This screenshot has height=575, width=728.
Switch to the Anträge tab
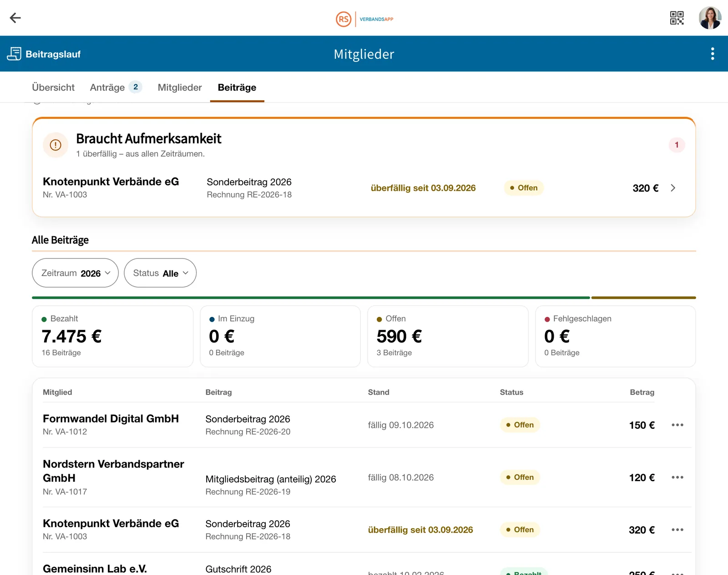[116, 87]
